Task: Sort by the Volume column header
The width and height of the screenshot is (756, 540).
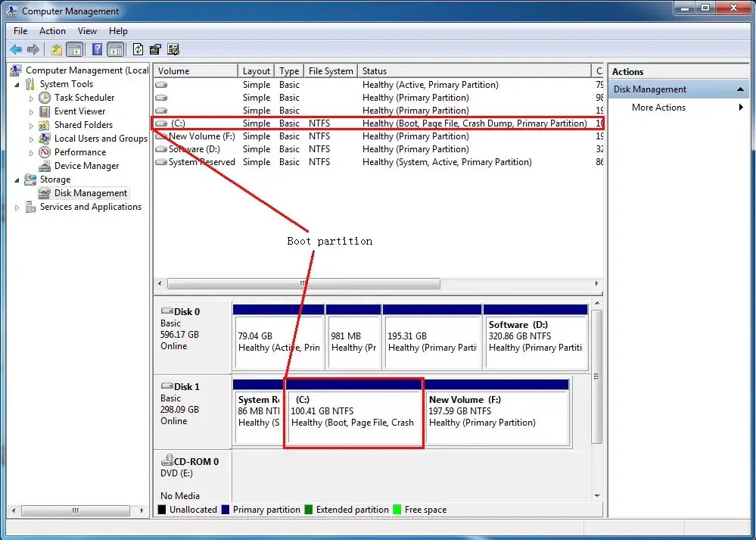Action: coord(196,71)
